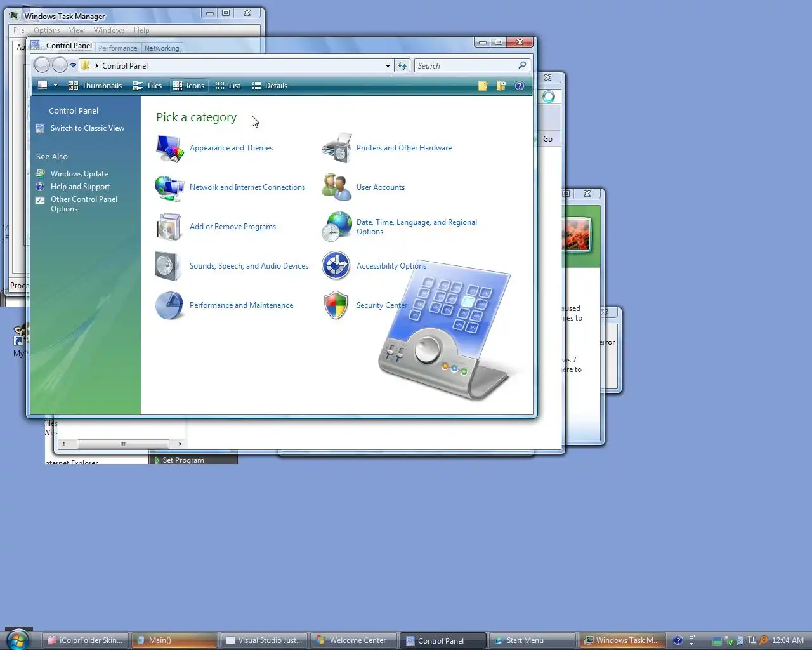Click the layout pane toolbar icon
Screen dimensions: 812x650
[x=43, y=86]
